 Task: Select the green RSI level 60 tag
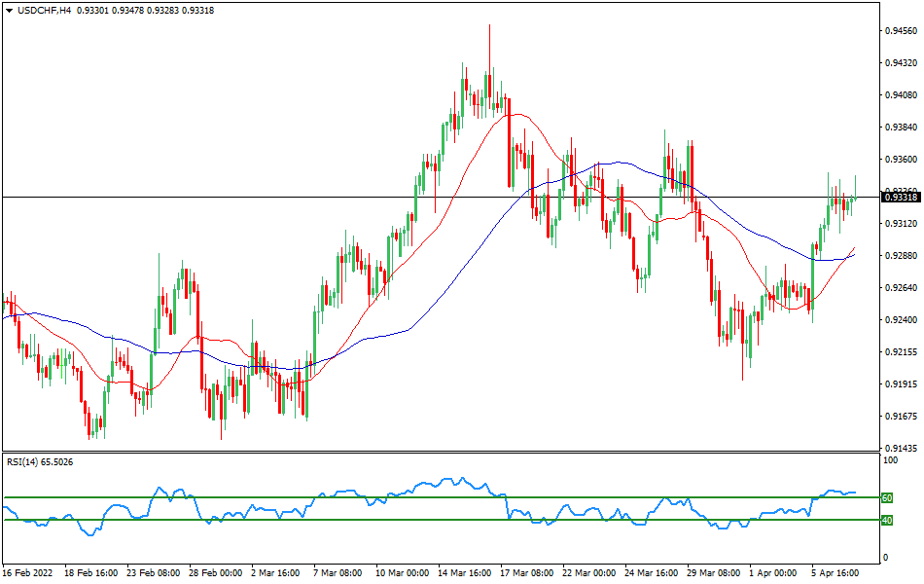coord(886,497)
